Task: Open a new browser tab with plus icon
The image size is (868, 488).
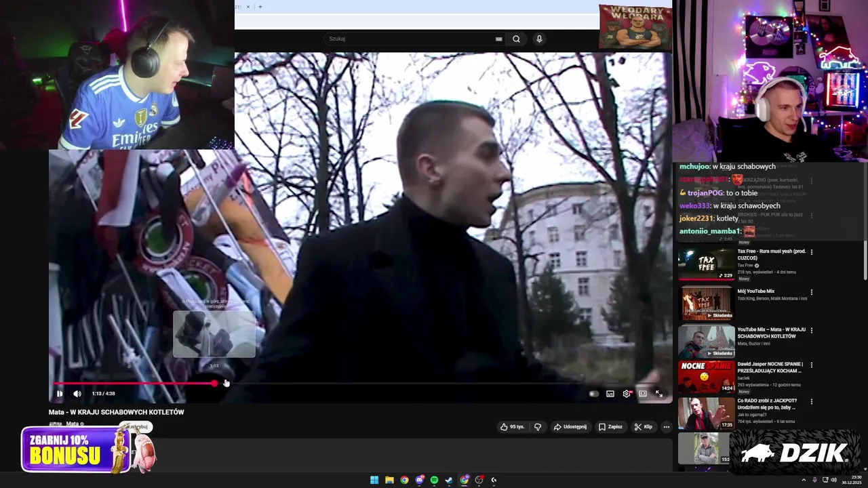Action: (260, 7)
